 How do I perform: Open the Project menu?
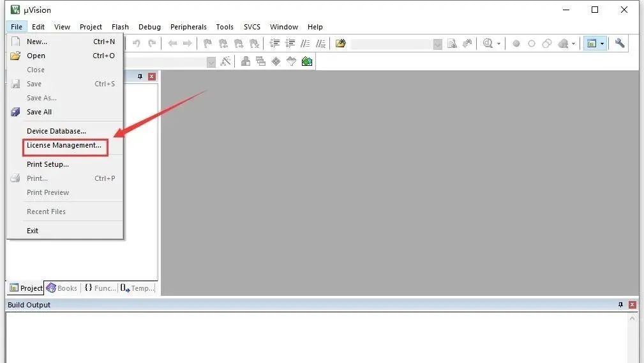coord(91,27)
